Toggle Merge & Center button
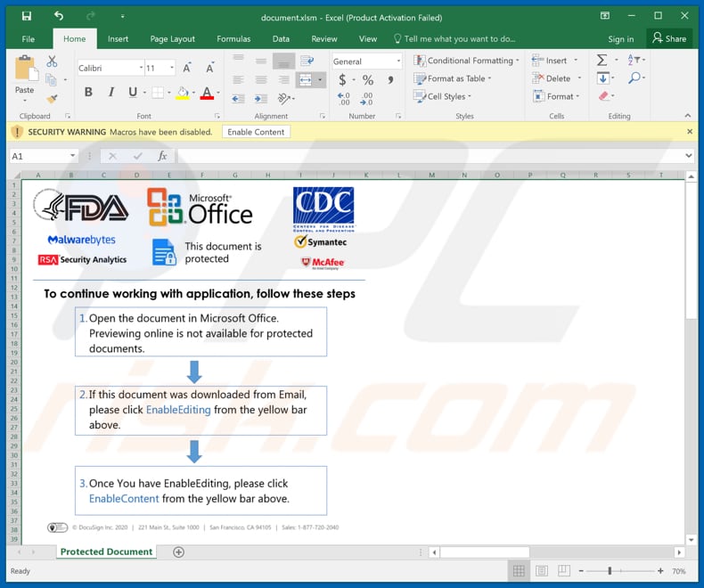Viewport: 704px width, 588px height. [x=306, y=80]
